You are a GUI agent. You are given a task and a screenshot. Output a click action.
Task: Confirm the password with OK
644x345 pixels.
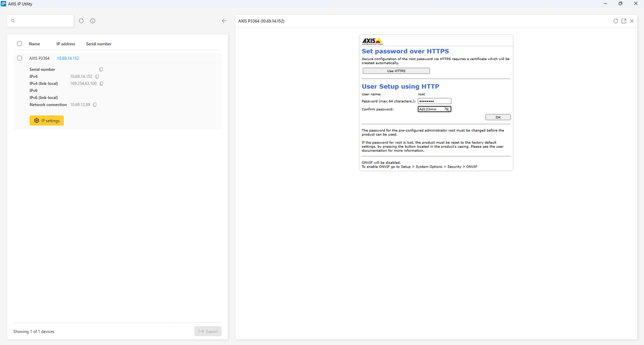point(498,117)
